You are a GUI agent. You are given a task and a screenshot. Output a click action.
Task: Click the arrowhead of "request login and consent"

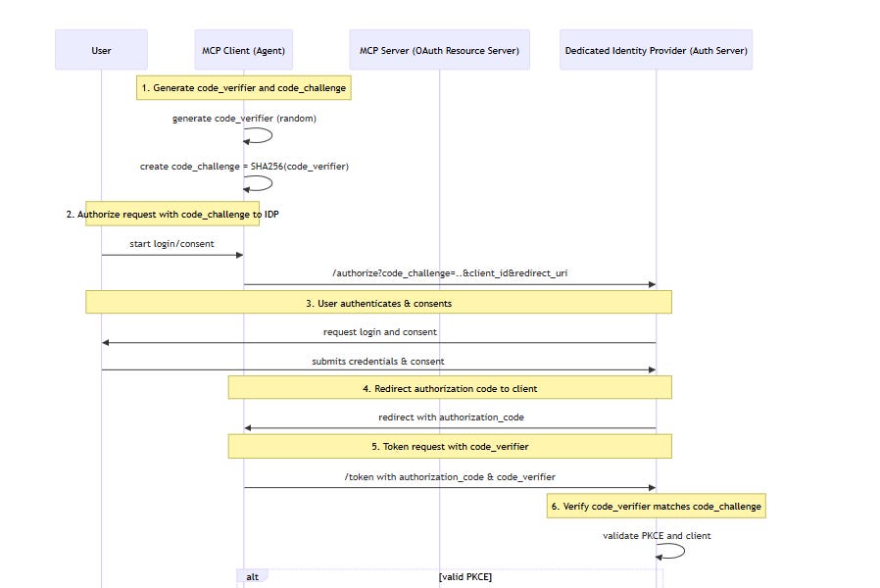click(x=104, y=342)
